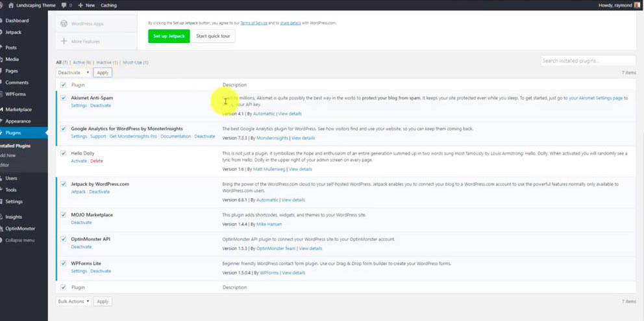Screen dimensions: 644x321
Task: Click Apply next to bottom Bulk Actions
Action: (x=103, y=302)
